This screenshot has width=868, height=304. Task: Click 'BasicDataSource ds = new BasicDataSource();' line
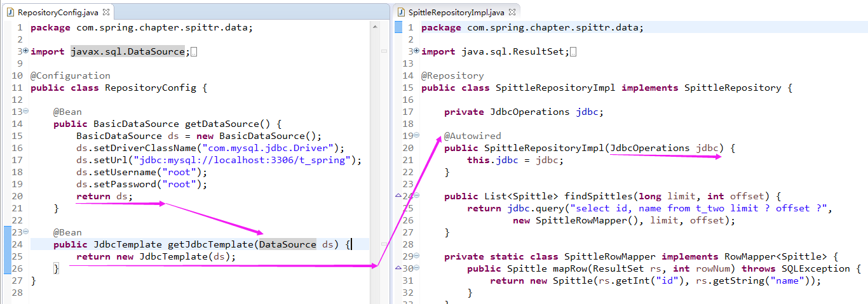pos(199,136)
